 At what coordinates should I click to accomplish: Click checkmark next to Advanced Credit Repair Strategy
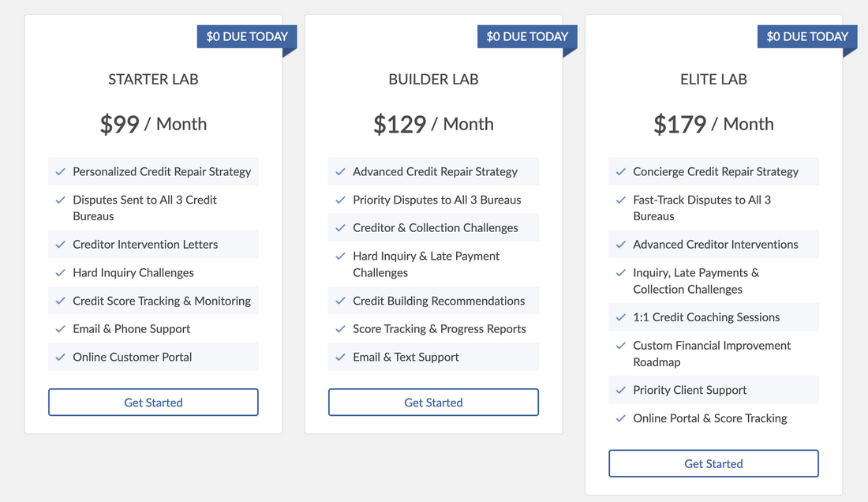coord(340,171)
